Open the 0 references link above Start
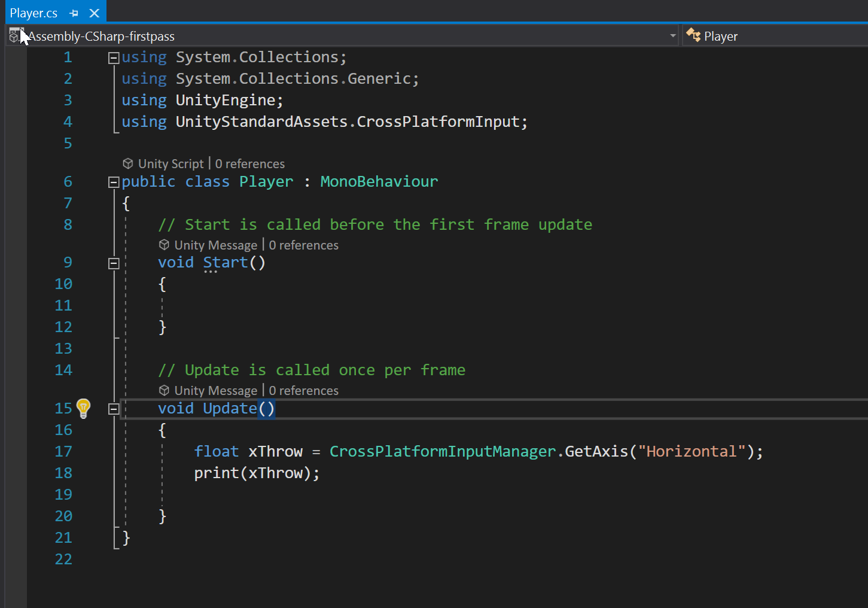Image resolution: width=868 pixels, height=608 pixels. pyautogui.click(x=304, y=245)
